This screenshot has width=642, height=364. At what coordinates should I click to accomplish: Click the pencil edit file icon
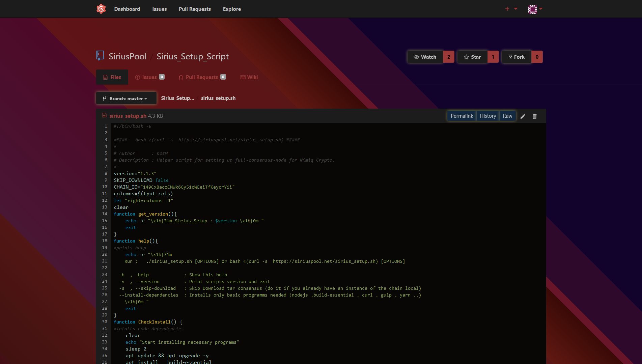coord(523,116)
